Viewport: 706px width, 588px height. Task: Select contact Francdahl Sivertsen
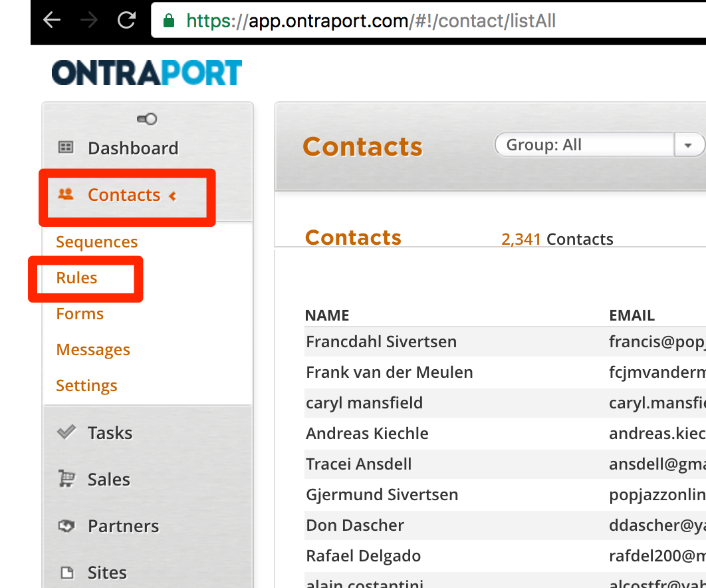click(x=382, y=341)
